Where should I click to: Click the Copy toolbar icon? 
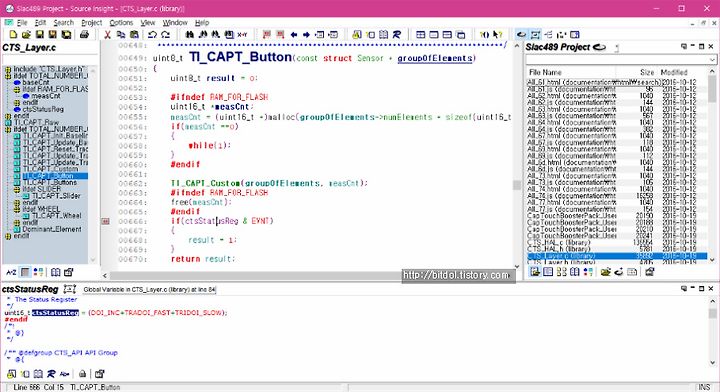[x=121, y=34]
